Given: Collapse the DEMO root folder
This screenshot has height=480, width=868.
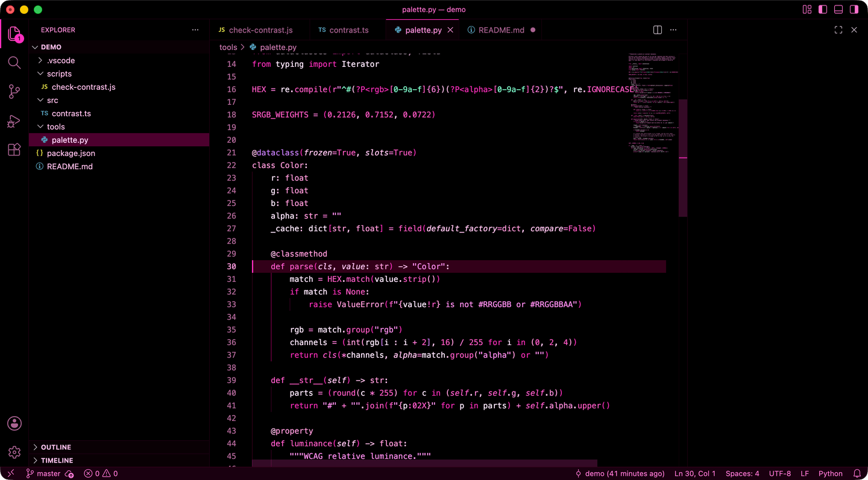Looking at the screenshot, I should (x=119, y=47).
